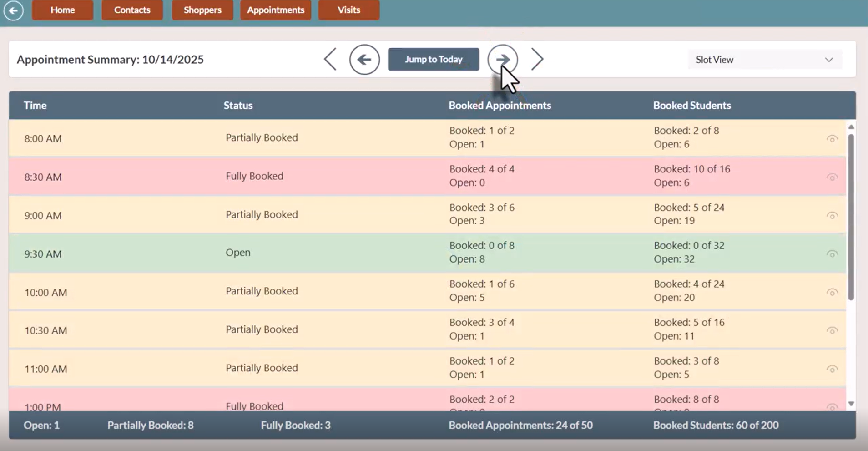This screenshot has height=451, width=868.
Task: Click the left chevron navigation arrow
Action: [330, 59]
